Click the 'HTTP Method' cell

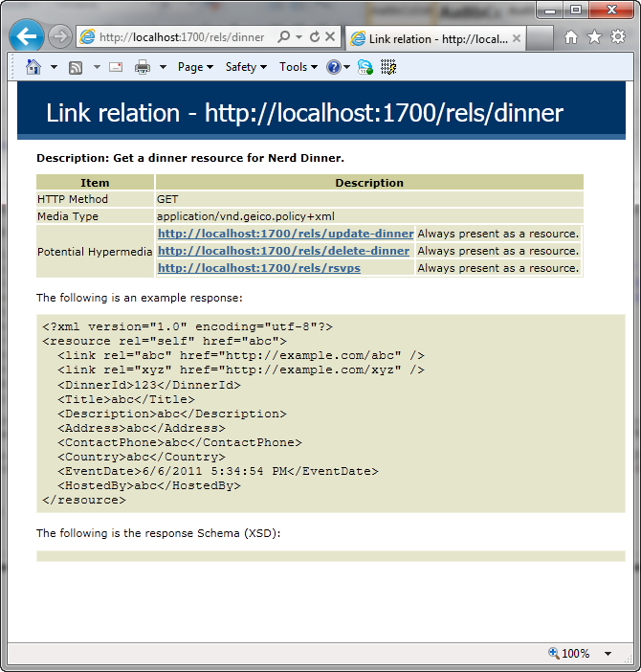tap(95, 199)
